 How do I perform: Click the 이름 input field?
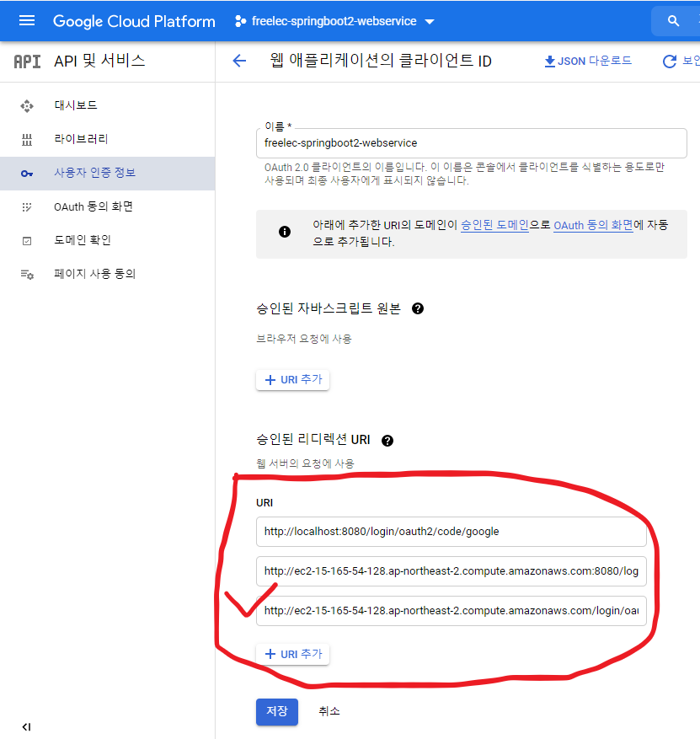pyautogui.click(x=471, y=142)
